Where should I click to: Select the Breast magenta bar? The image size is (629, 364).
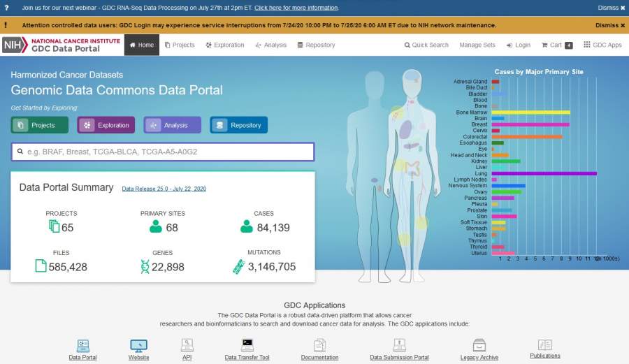point(530,124)
